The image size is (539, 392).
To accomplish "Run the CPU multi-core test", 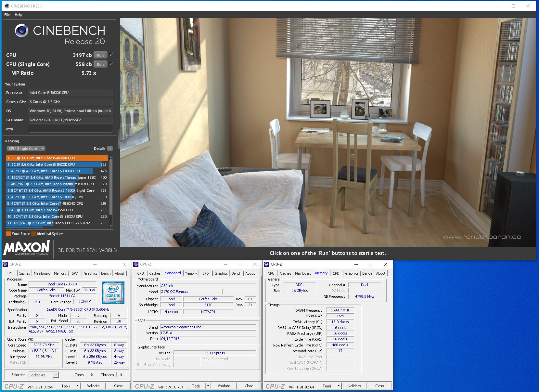I will click(100, 55).
